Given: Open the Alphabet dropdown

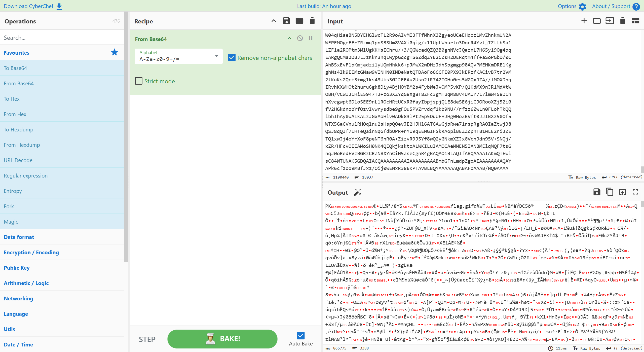Looking at the screenshot, I should pos(179,56).
